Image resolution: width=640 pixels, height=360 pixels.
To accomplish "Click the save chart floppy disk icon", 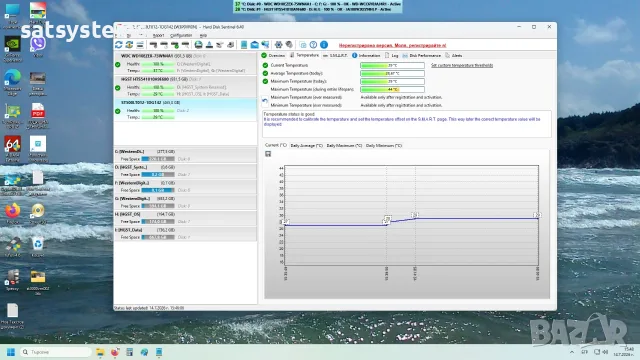I will point(268,154).
